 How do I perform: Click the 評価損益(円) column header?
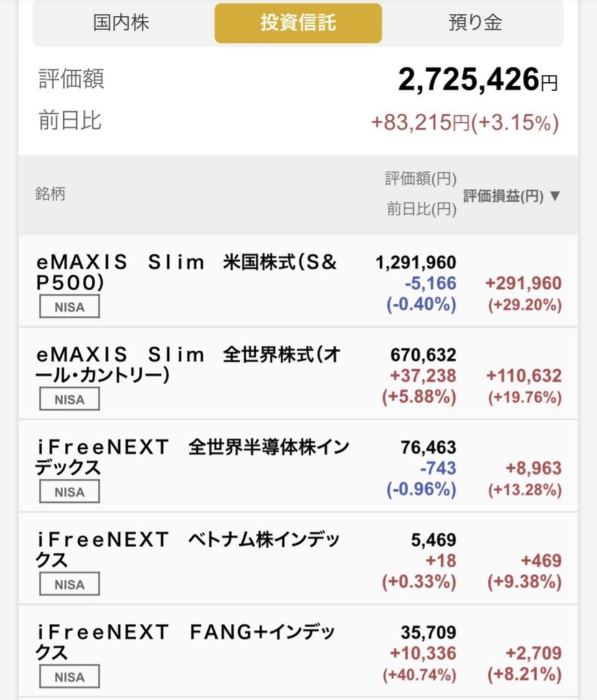point(503,196)
